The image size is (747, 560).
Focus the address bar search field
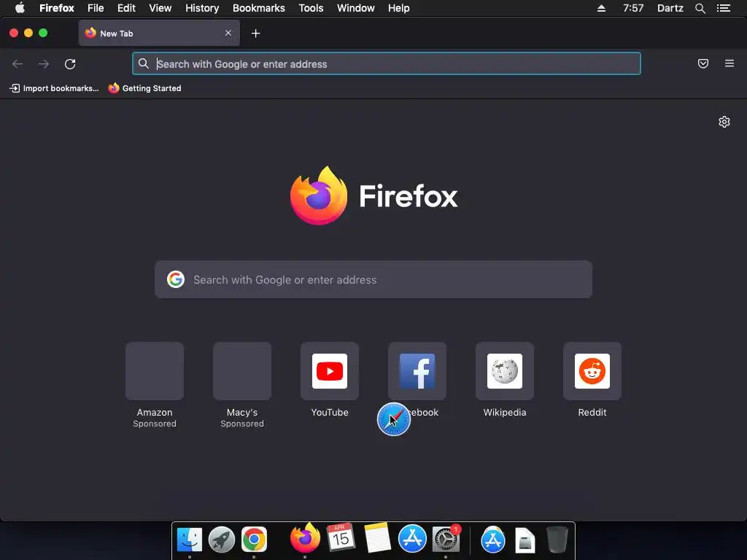tap(387, 64)
